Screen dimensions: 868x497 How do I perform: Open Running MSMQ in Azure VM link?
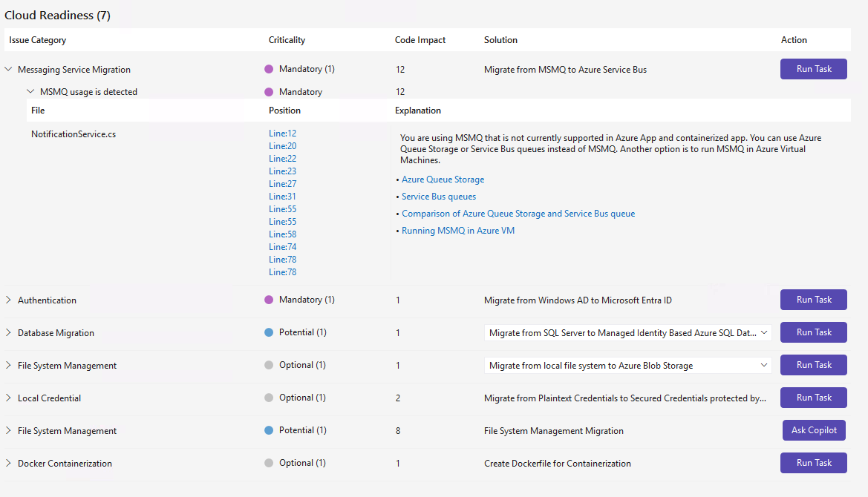coord(458,231)
